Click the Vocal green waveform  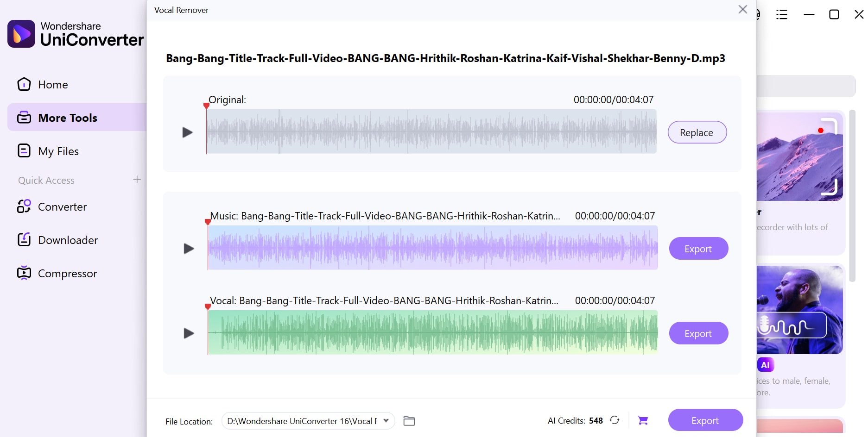433,332
